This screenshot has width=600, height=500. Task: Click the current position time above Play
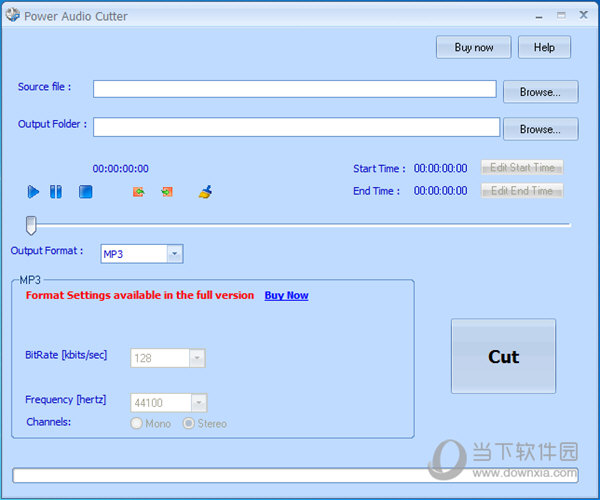[121, 169]
